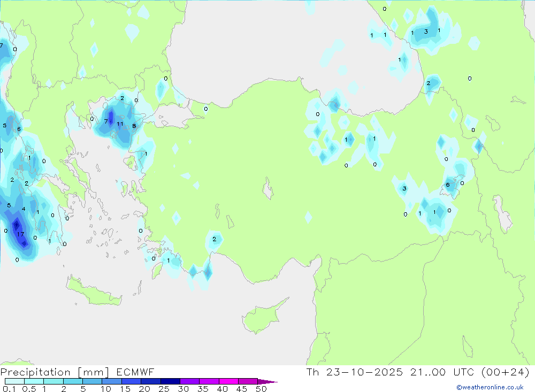Image resolution: width=535 pixels, height=392 pixels.
Task: Select the 10–15 mm blue legend swatch
Action: [x=112, y=381]
